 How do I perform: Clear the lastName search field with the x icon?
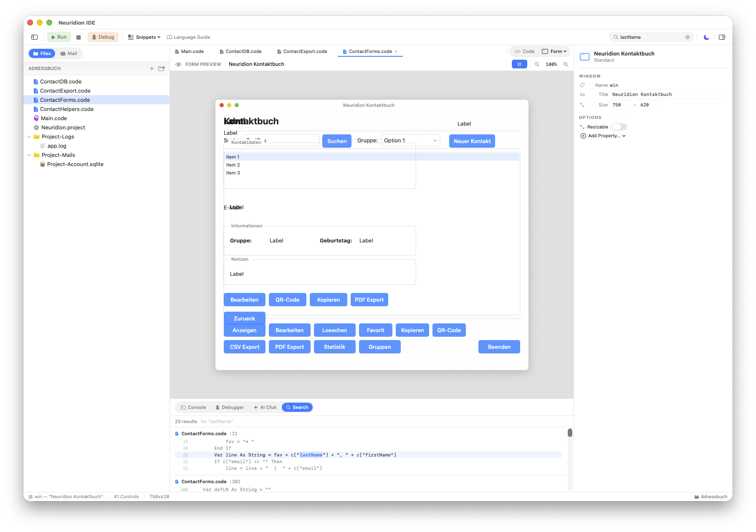[x=688, y=37]
